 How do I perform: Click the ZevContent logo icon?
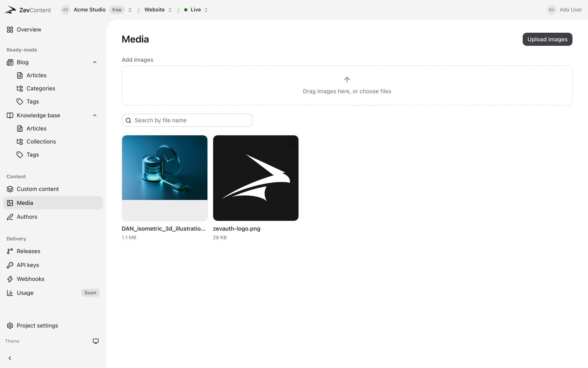click(x=10, y=10)
